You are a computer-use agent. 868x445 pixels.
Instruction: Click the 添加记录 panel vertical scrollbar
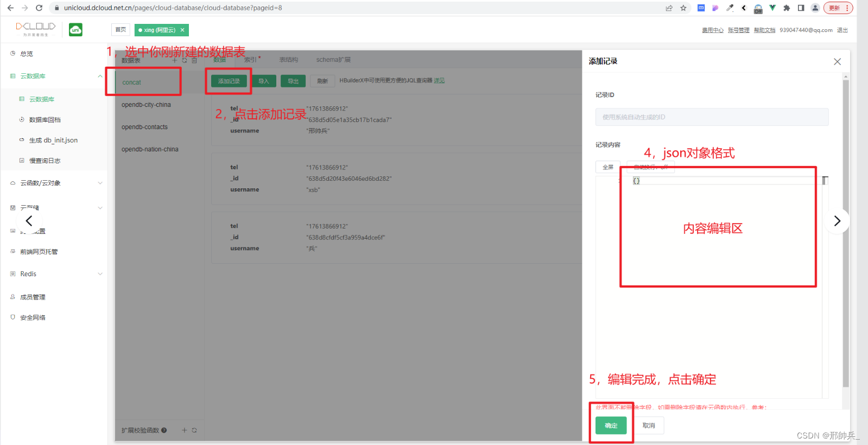(846, 233)
